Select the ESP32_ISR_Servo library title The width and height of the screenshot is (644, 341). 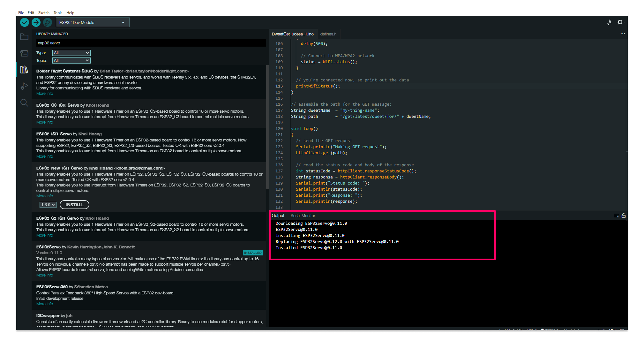[x=54, y=134]
